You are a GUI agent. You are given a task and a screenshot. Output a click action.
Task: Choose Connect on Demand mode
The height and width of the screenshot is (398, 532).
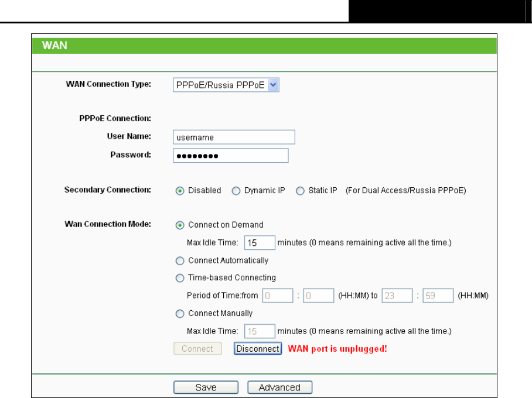click(x=180, y=225)
